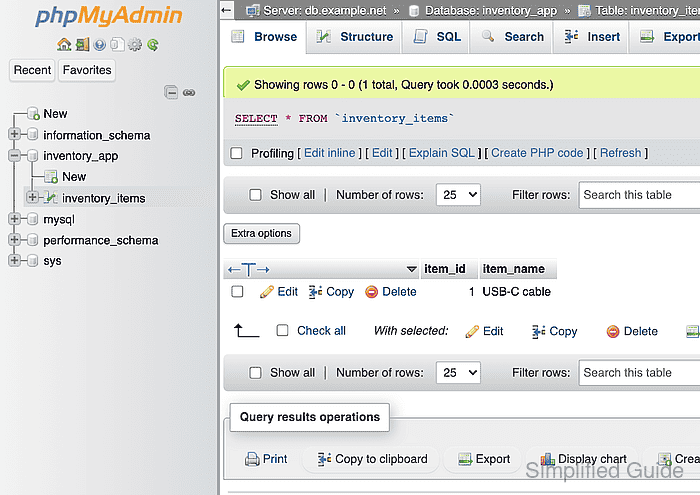Click the left-right arrows full texts toggle
The image size is (700, 495).
tap(249, 270)
